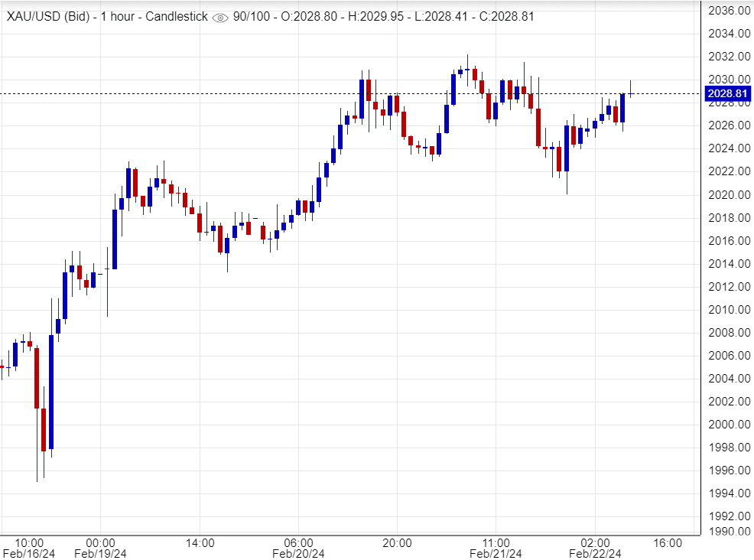
Task: Click the 14:00 label on time axis
Action: (200, 543)
